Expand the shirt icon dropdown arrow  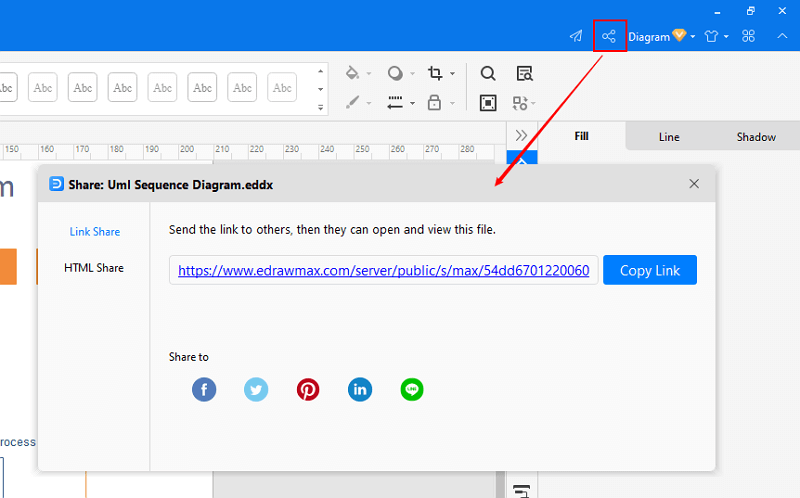(x=726, y=37)
